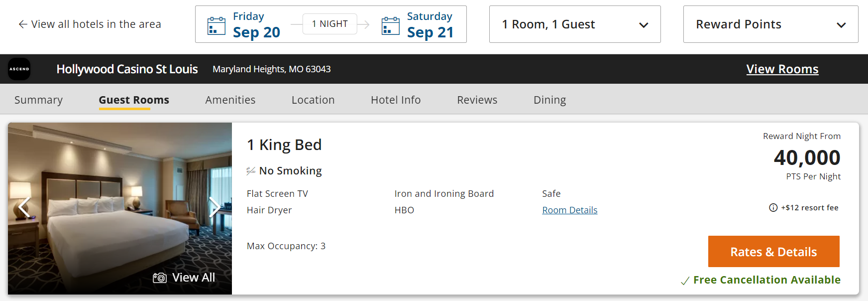Image resolution: width=868 pixels, height=301 pixels.
Task: Open the Reviews section
Action: [477, 100]
